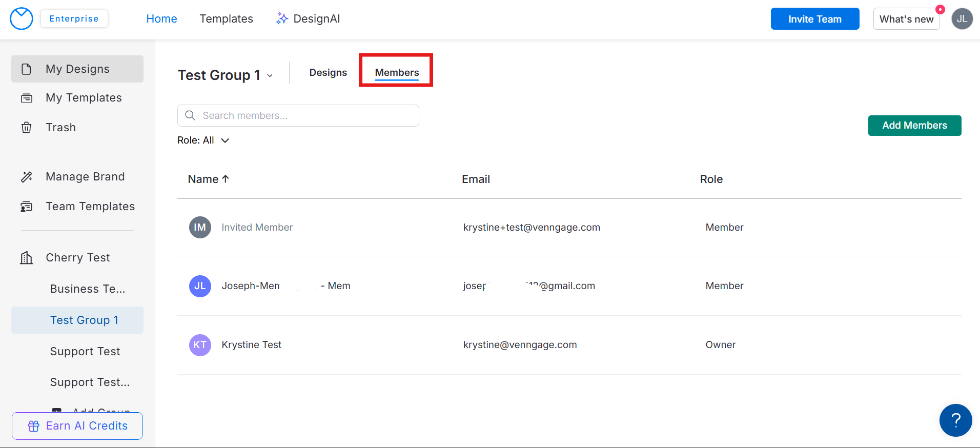The height and width of the screenshot is (448, 980).
Task: Click the JL avatar in Joseph's row
Action: [200, 286]
